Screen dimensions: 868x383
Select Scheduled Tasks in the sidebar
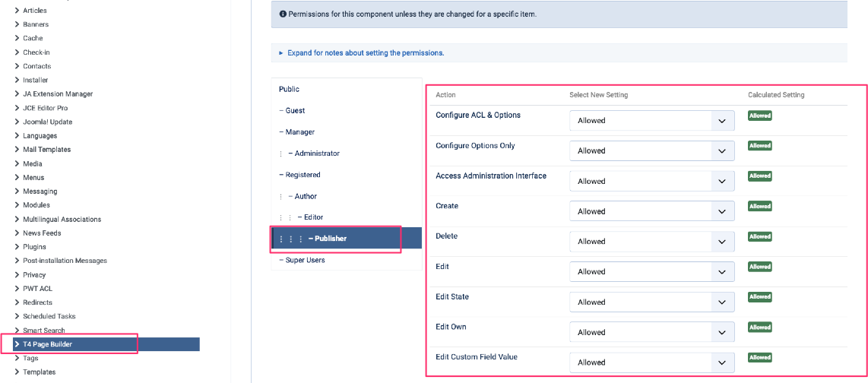pos(49,316)
